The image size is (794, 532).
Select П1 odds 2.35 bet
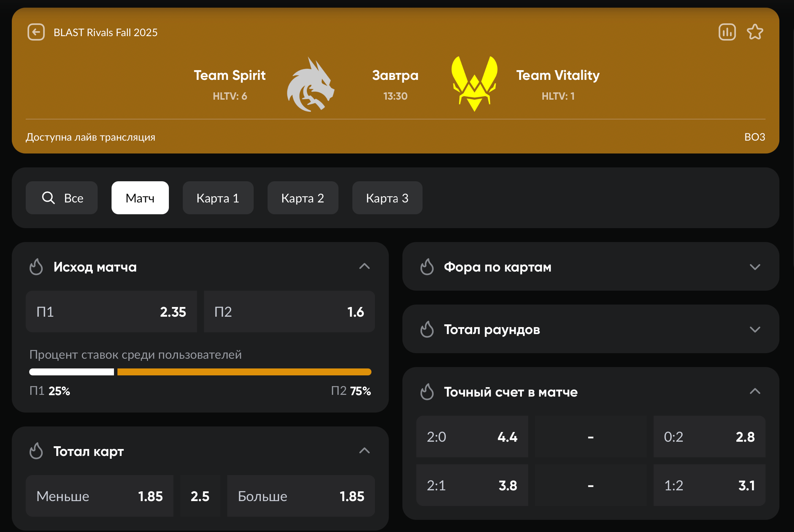111,311
